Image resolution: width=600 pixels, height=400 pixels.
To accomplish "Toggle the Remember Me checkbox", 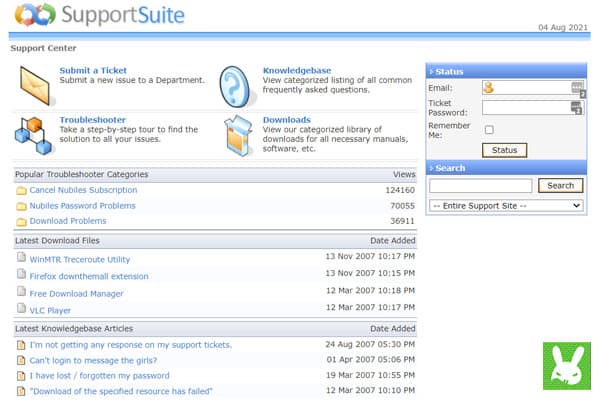I will 489,130.
